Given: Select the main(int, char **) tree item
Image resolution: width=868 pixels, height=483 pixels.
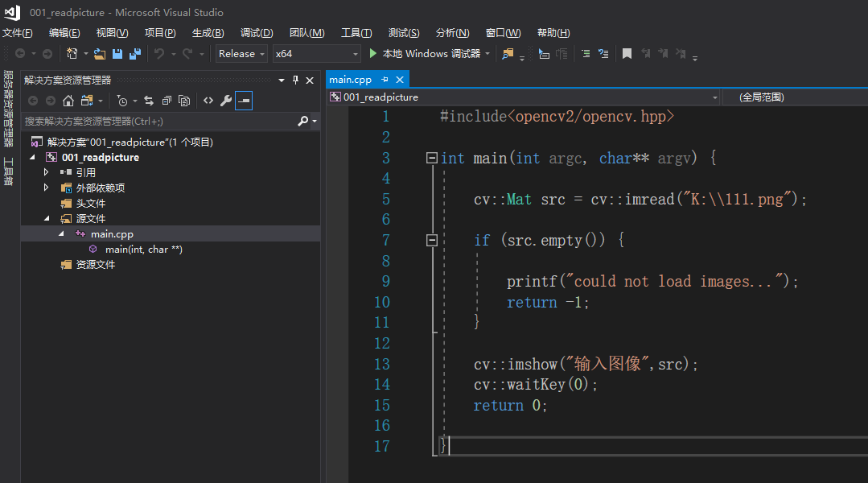Looking at the screenshot, I should click(143, 250).
